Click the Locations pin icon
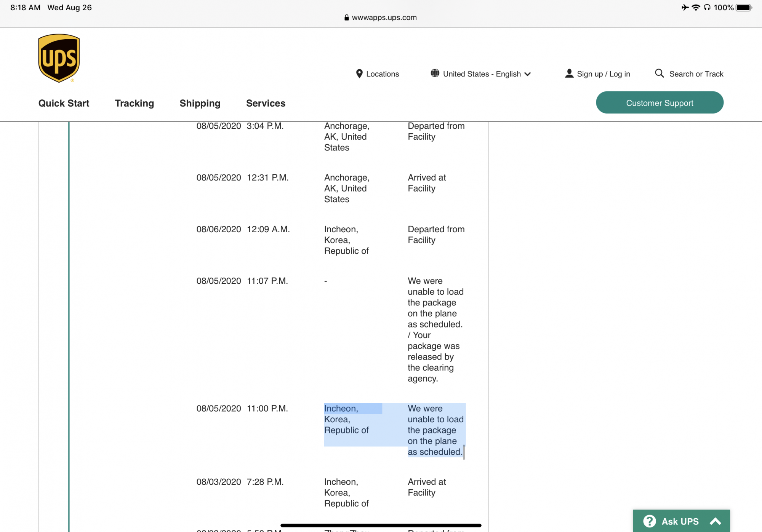 359,74
